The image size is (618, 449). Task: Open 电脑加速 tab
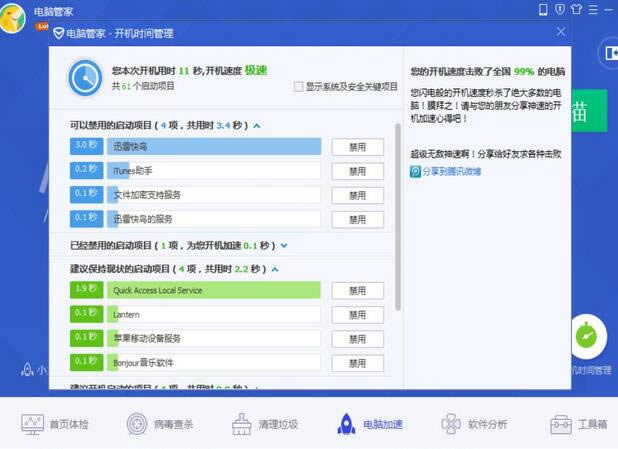370,425
